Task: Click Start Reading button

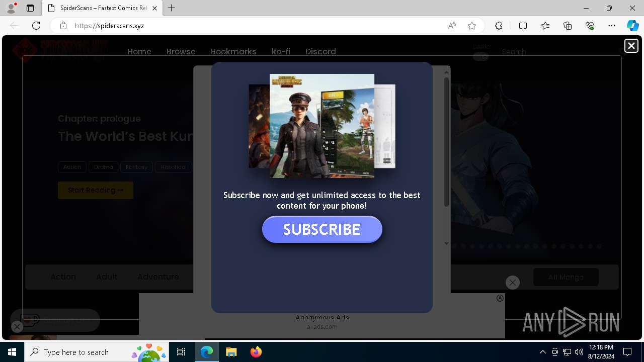Action: coord(96,190)
